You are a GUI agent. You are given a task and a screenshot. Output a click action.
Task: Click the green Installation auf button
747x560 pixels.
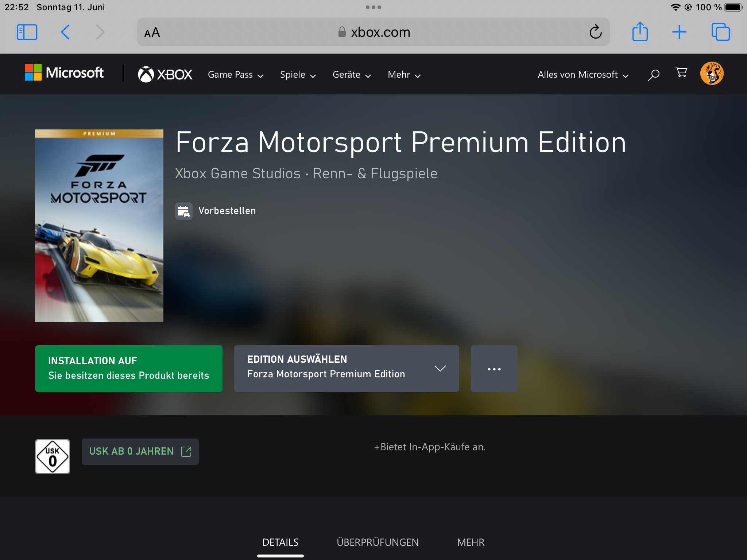tap(128, 369)
